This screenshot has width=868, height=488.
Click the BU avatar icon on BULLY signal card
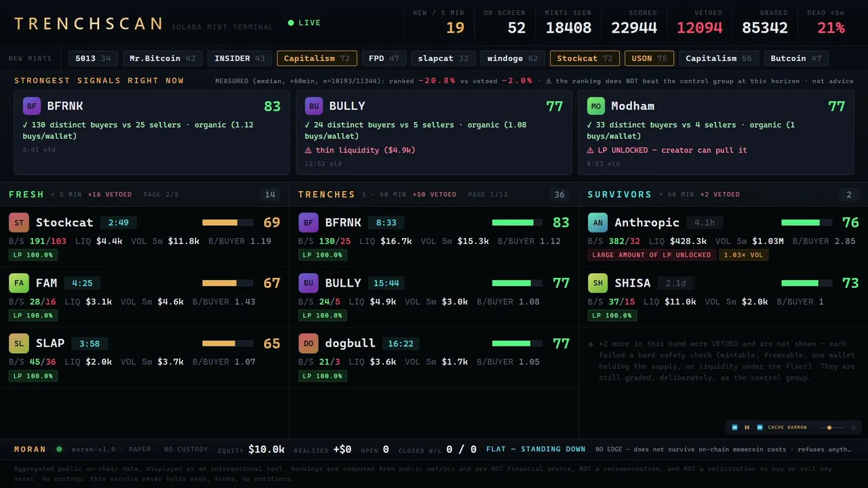pyautogui.click(x=313, y=106)
